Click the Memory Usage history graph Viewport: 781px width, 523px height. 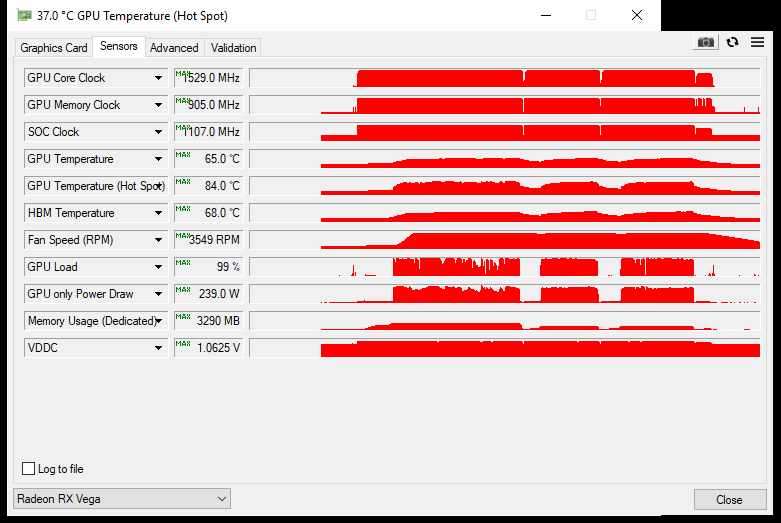505,321
